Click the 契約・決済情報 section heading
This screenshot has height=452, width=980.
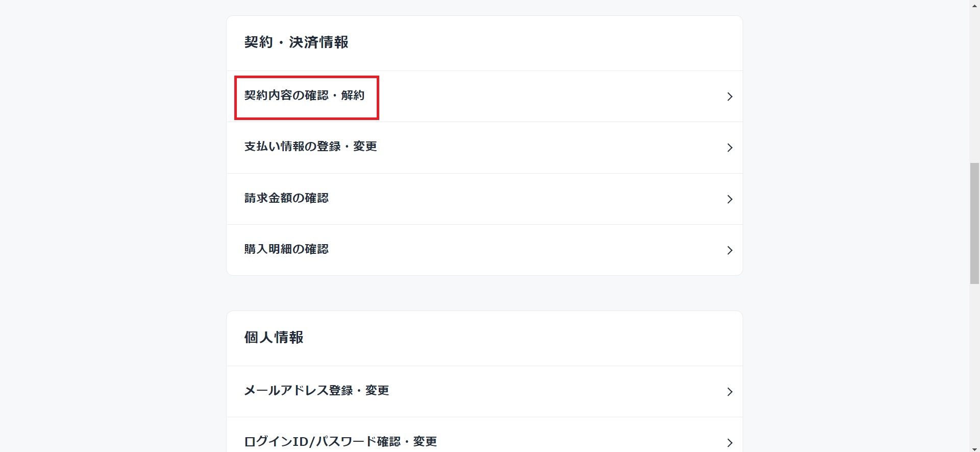click(x=296, y=42)
